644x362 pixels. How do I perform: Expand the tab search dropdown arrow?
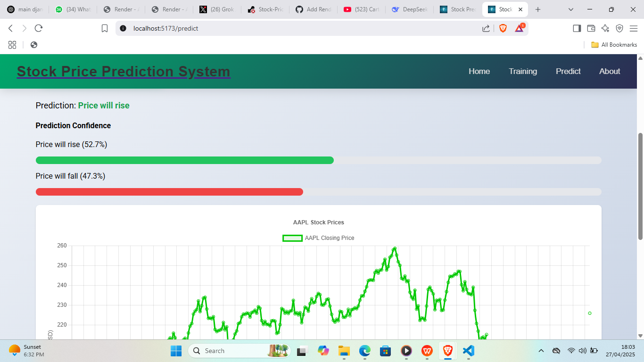pyautogui.click(x=571, y=9)
